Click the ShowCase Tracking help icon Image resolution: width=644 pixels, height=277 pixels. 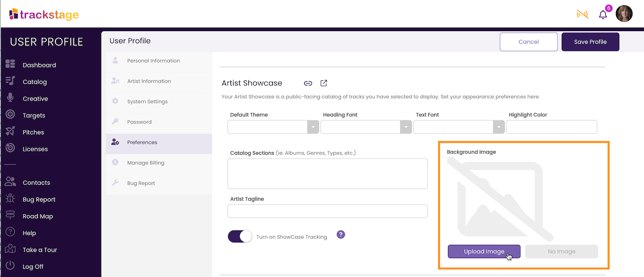pyautogui.click(x=341, y=234)
